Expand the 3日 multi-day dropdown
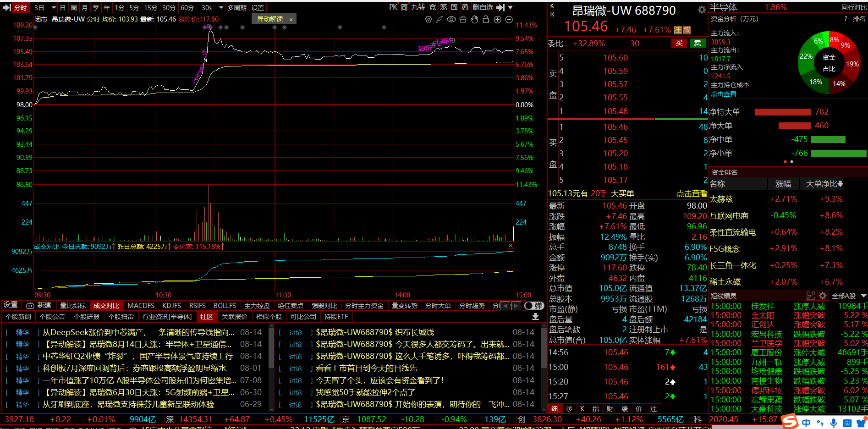This screenshot has width=868, height=429. pos(54,8)
